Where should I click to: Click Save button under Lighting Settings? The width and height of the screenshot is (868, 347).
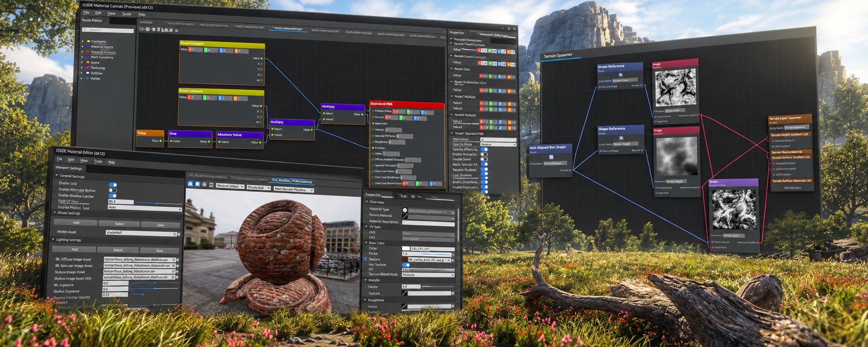159,251
